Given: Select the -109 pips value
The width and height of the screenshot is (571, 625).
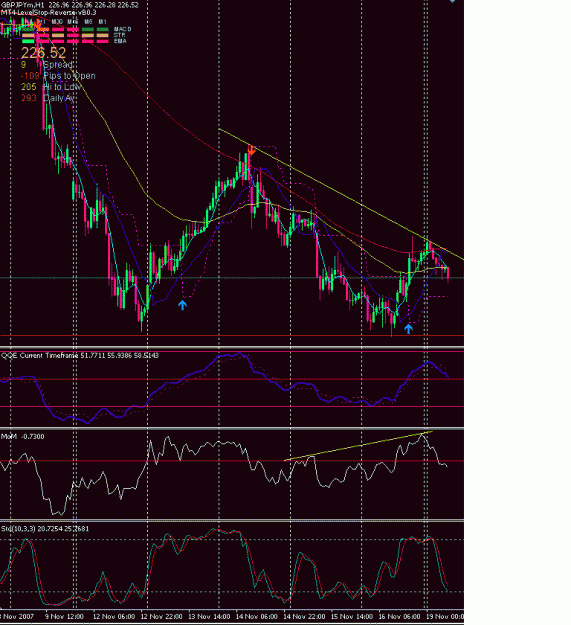Looking at the screenshot, I should click(30, 76).
